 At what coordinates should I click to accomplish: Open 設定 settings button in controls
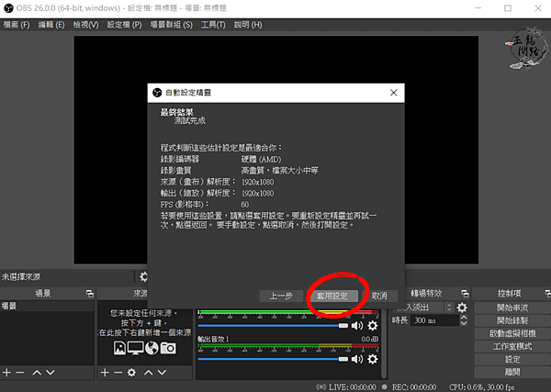click(x=512, y=359)
